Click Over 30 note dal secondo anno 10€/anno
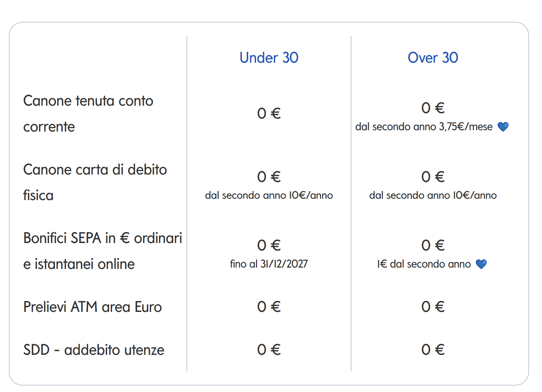542x392 pixels. coord(433,195)
